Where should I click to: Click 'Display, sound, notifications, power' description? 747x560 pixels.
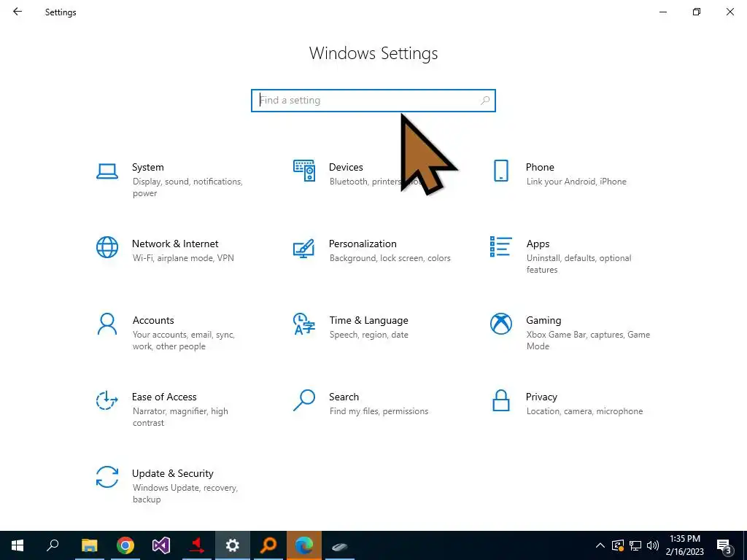click(x=187, y=187)
